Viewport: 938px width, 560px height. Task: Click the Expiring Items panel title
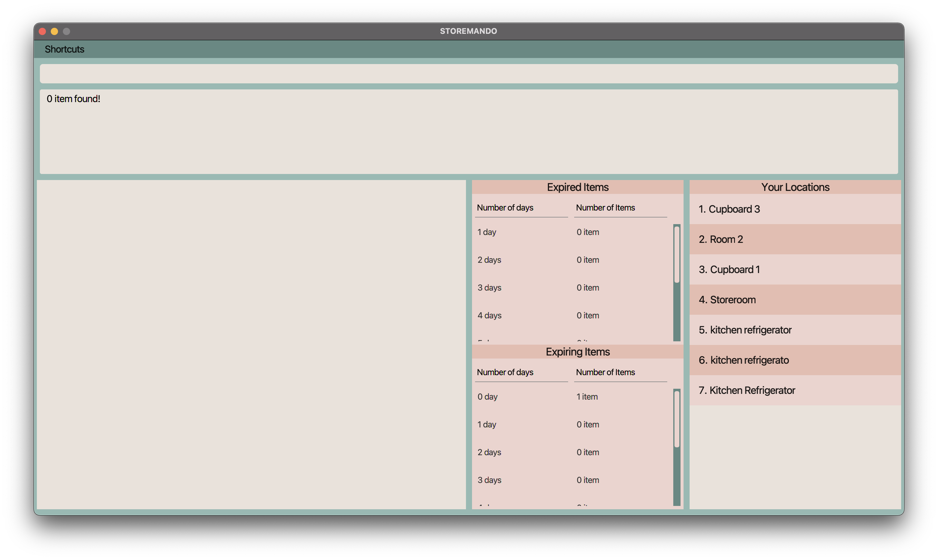[x=577, y=352]
